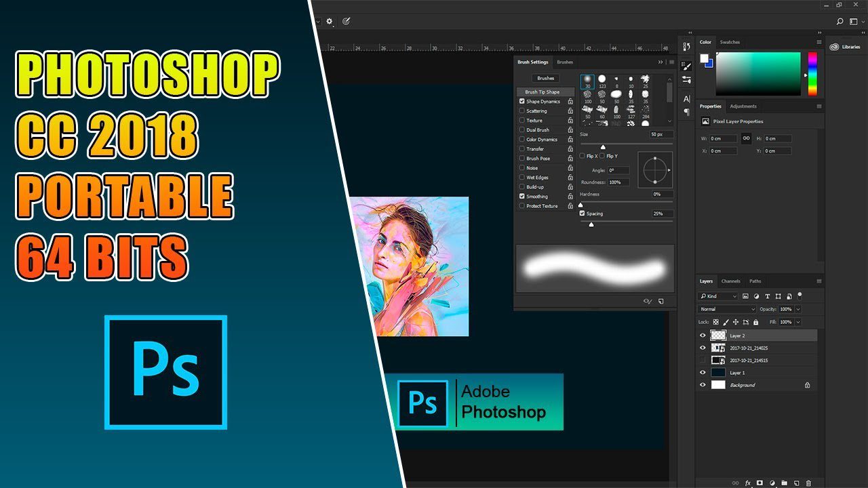Lock transparent pixels in Layers panel
Screen dimensions: 868x488
pyautogui.click(x=715, y=322)
